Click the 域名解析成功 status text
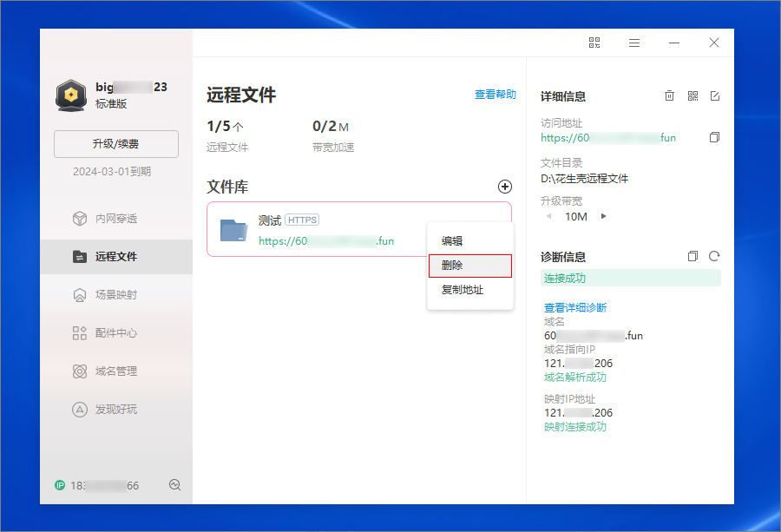Image resolution: width=781 pixels, height=532 pixels. pyautogui.click(x=575, y=378)
